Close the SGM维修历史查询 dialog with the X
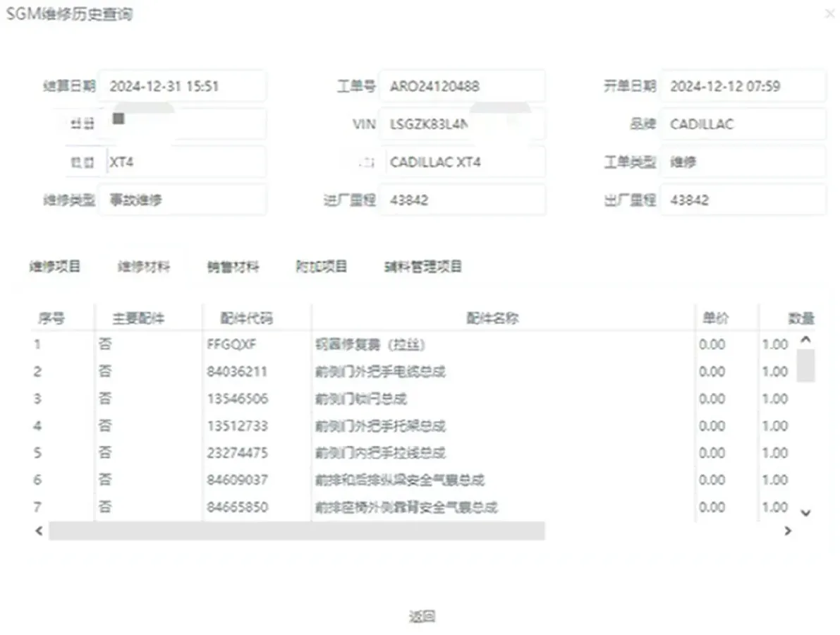Viewport: 840px width, 635px height. pos(830,13)
